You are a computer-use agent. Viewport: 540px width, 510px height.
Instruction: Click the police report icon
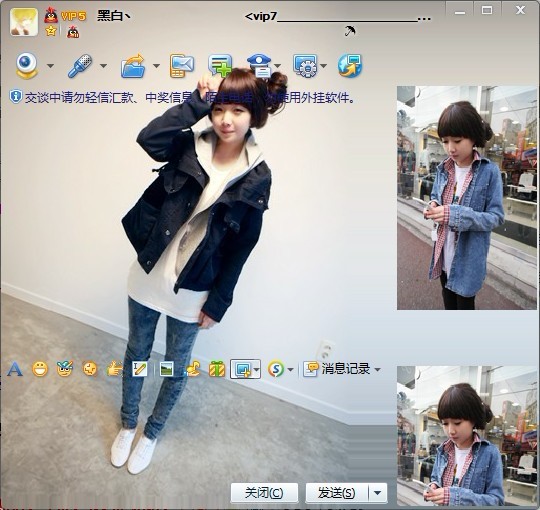pyautogui.click(x=260, y=65)
